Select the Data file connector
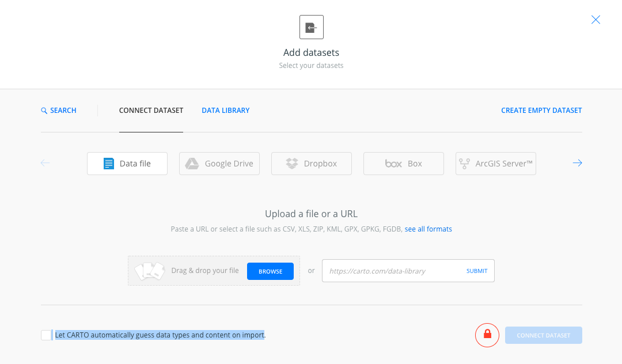The image size is (622, 364). pyautogui.click(x=127, y=164)
